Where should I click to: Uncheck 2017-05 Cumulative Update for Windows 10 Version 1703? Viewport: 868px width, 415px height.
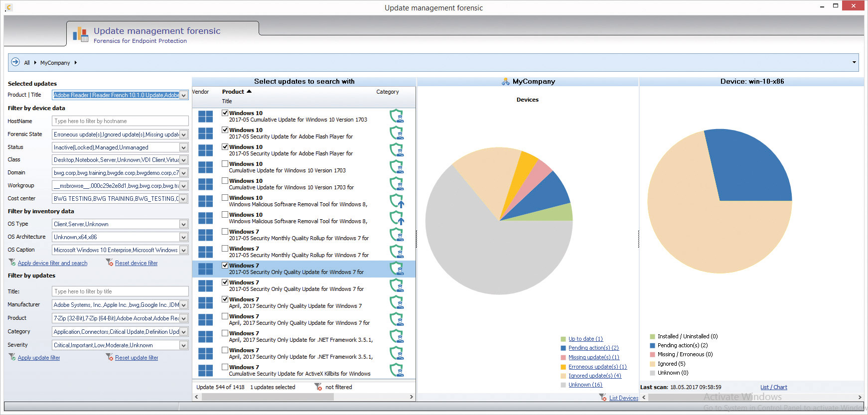coord(225,113)
